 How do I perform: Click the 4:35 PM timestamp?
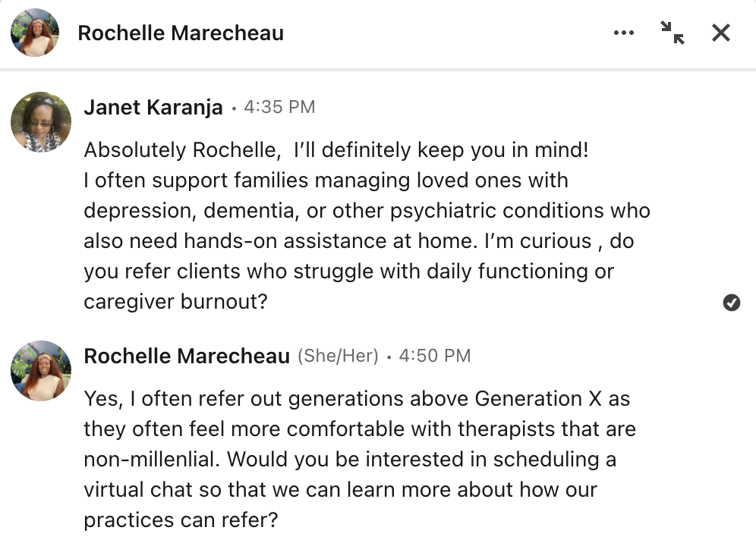click(x=279, y=108)
